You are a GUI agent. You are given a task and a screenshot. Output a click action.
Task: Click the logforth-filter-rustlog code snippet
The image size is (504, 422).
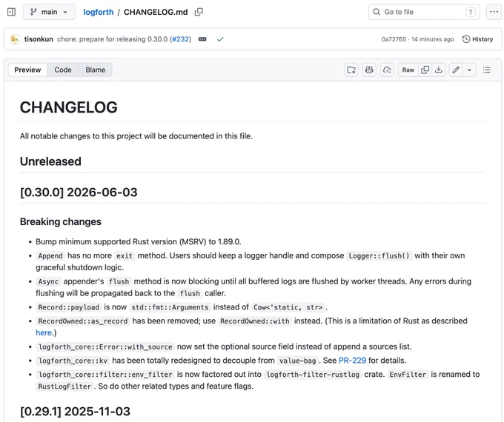[313, 375]
